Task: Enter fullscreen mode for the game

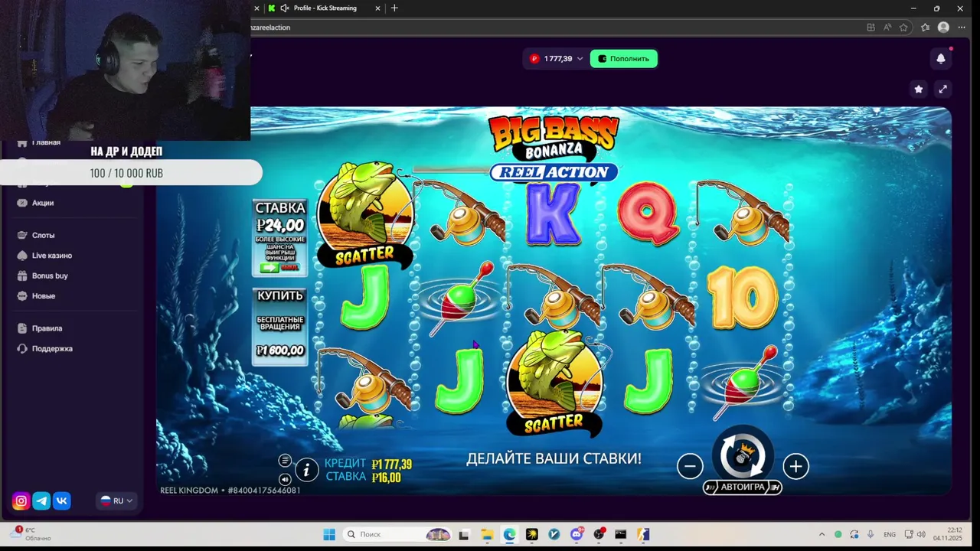Action: coord(942,89)
